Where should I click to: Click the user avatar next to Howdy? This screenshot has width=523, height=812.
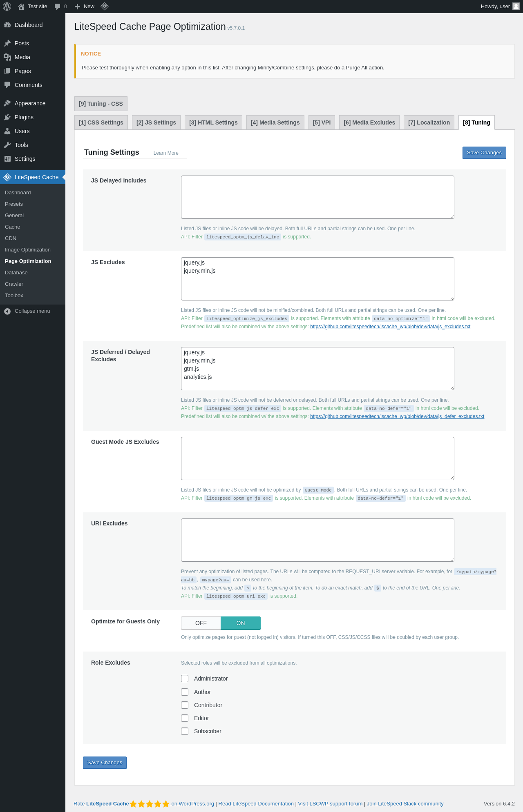click(516, 7)
